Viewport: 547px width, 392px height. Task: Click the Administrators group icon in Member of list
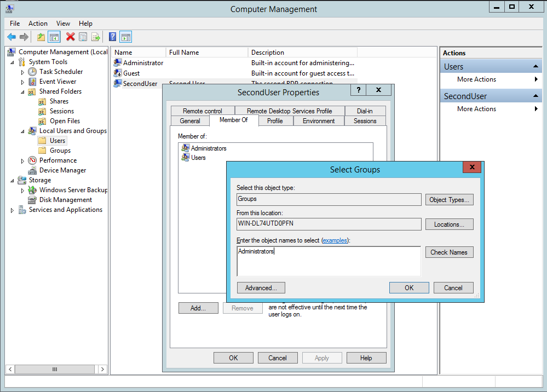tap(185, 148)
